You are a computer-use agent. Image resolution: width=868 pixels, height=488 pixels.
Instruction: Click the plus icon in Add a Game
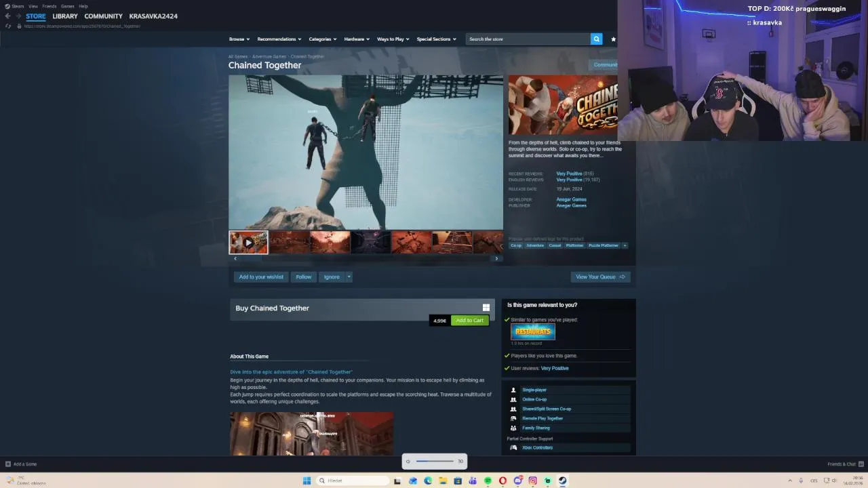coord(8,464)
